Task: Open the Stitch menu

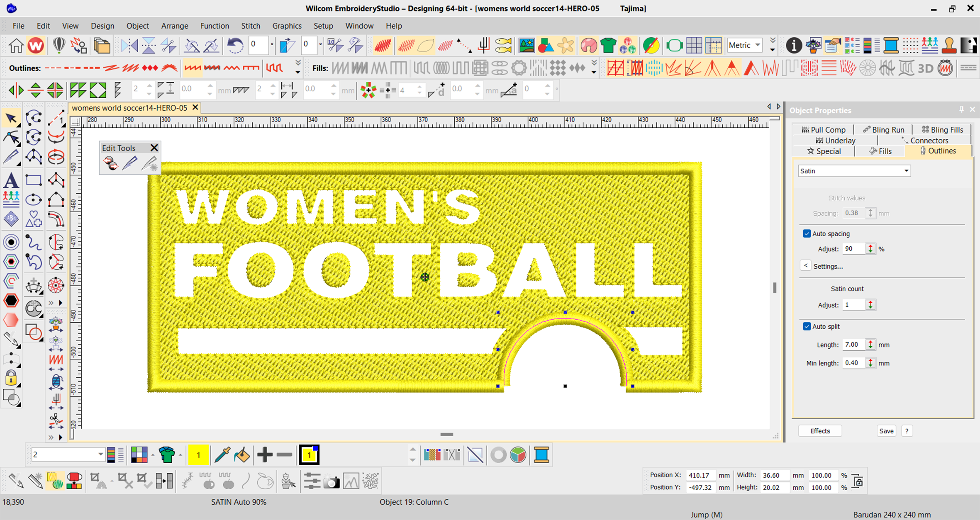Action: 250,26
